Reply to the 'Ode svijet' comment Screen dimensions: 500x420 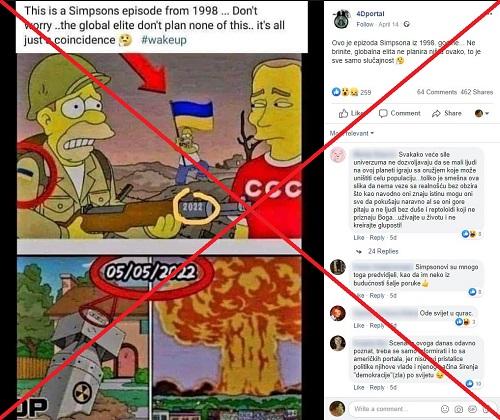(x=377, y=325)
